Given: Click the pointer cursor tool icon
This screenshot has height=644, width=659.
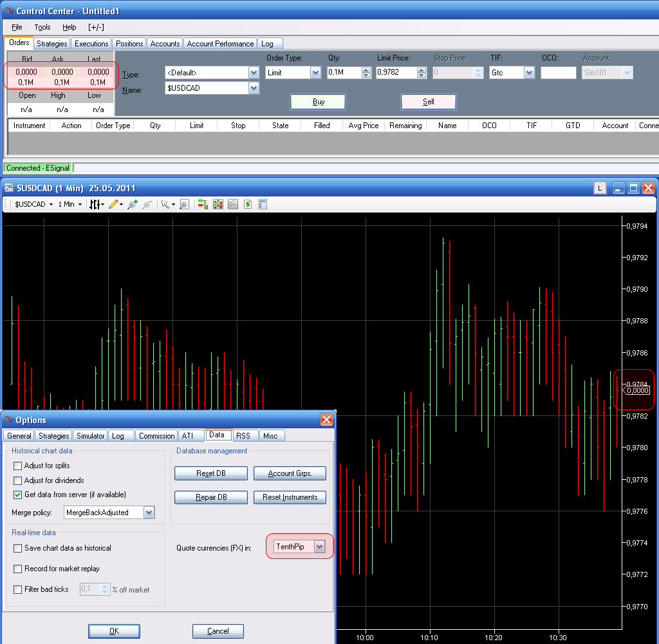Looking at the screenshot, I should click(x=165, y=204).
